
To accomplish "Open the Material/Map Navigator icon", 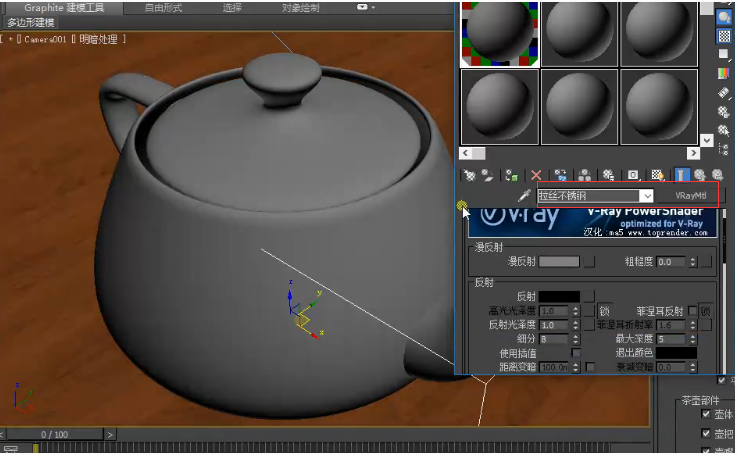I will click(x=724, y=149).
